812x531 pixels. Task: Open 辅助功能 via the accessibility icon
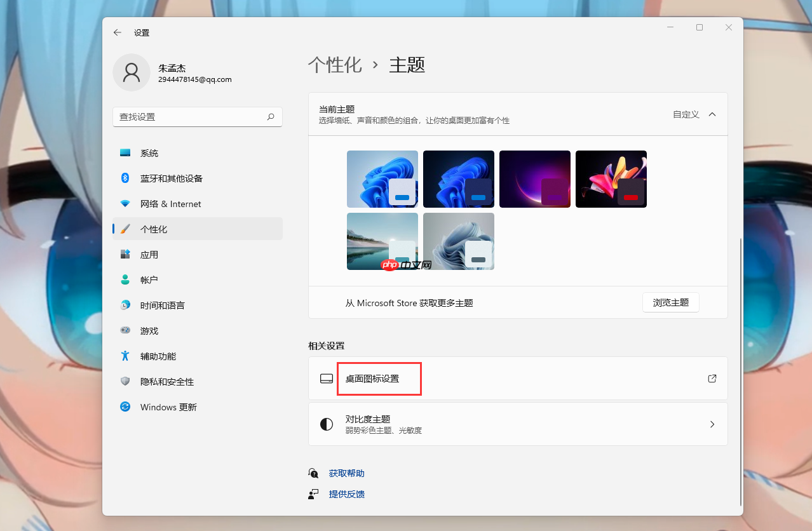point(125,356)
